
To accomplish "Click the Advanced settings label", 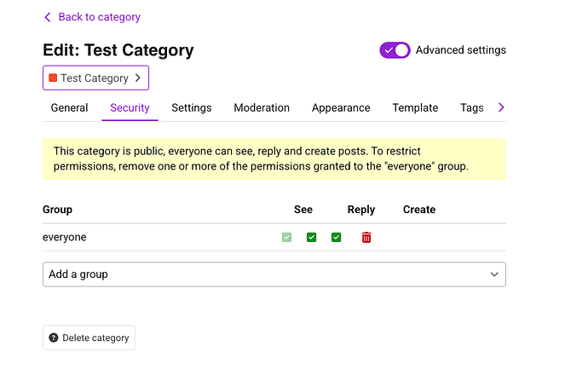I will tap(461, 50).
